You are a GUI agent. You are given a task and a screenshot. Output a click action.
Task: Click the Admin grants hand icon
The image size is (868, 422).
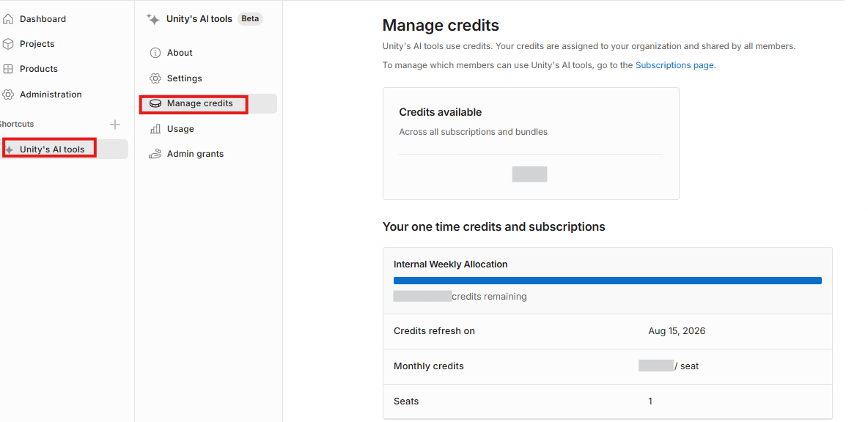(x=155, y=154)
